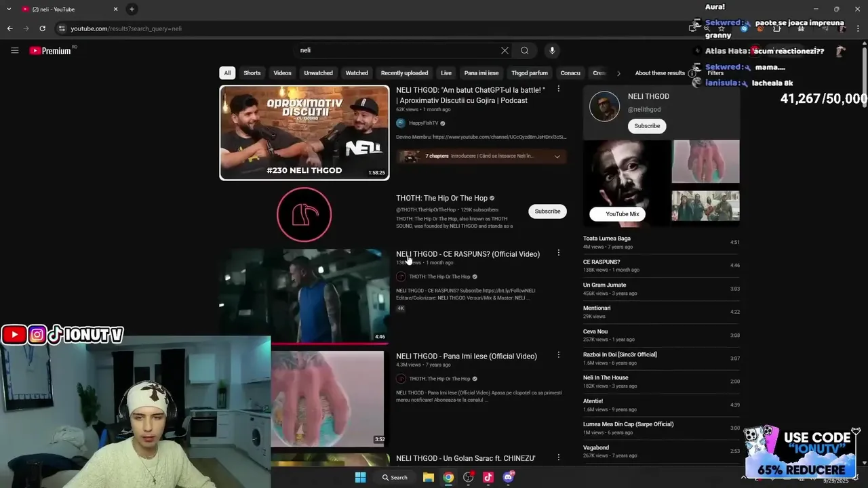
Task: Select the Watched filter chip
Action: pyautogui.click(x=357, y=73)
